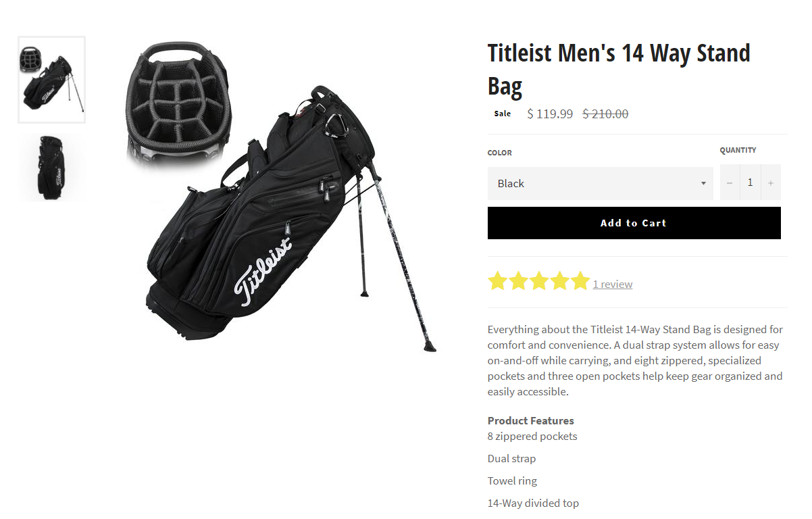
Task: Click the fourth yellow rating star
Action: pyautogui.click(x=560, y=282)
